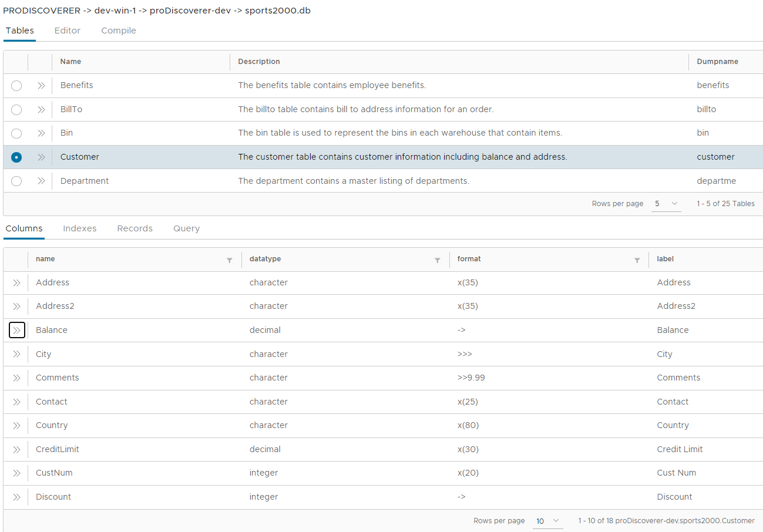
Task: Click the expand chevron for the Benefits table
Action: click(x=41, y=85)
